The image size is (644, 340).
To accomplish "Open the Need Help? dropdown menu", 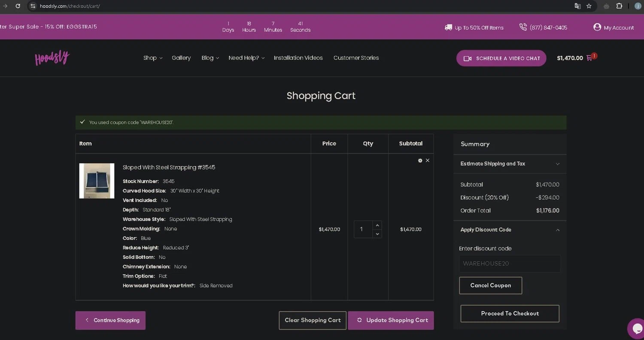I will pos(246,58).
